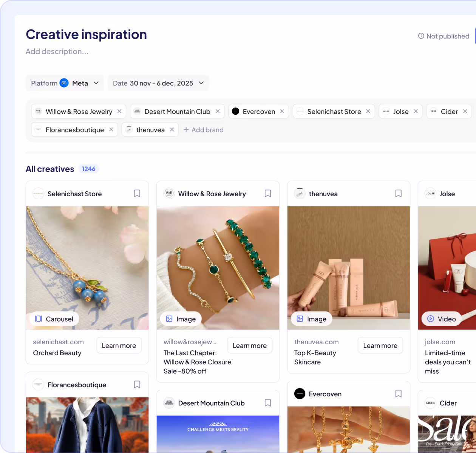Click Learn more on thenuvea card
The image size is (476, 453).
click(380, 345)
